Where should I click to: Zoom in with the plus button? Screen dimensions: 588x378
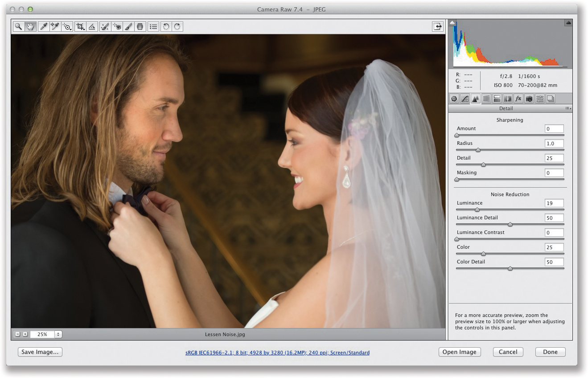click(25, 334)
